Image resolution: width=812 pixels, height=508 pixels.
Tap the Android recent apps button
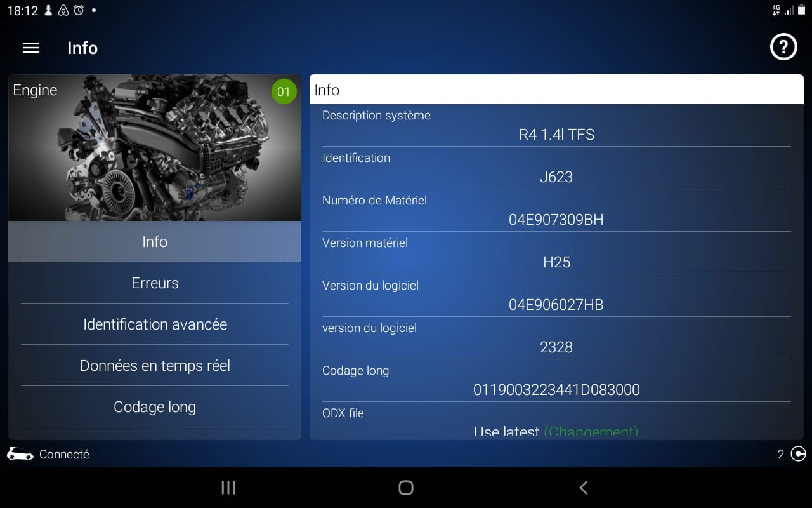[x=228, y=488]
